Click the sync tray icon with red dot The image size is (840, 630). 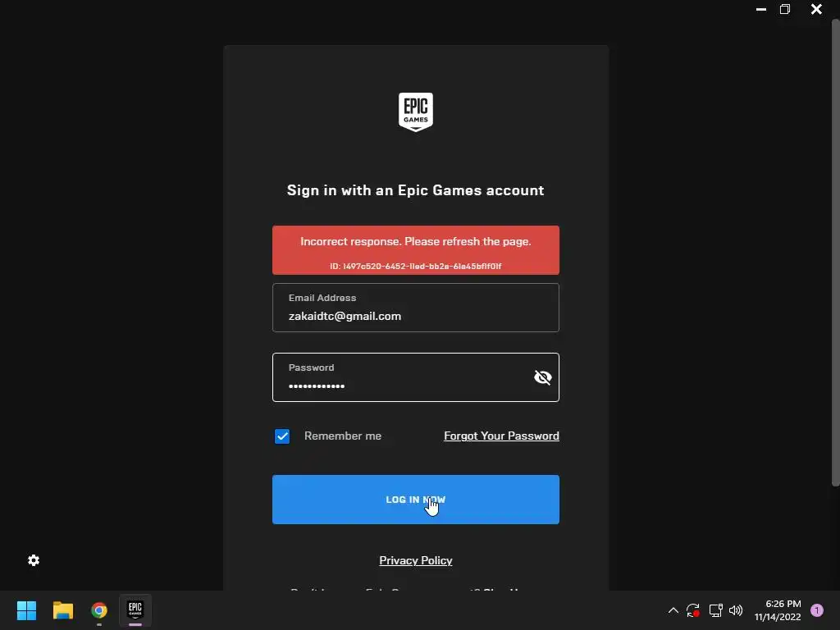pos(693,610)
